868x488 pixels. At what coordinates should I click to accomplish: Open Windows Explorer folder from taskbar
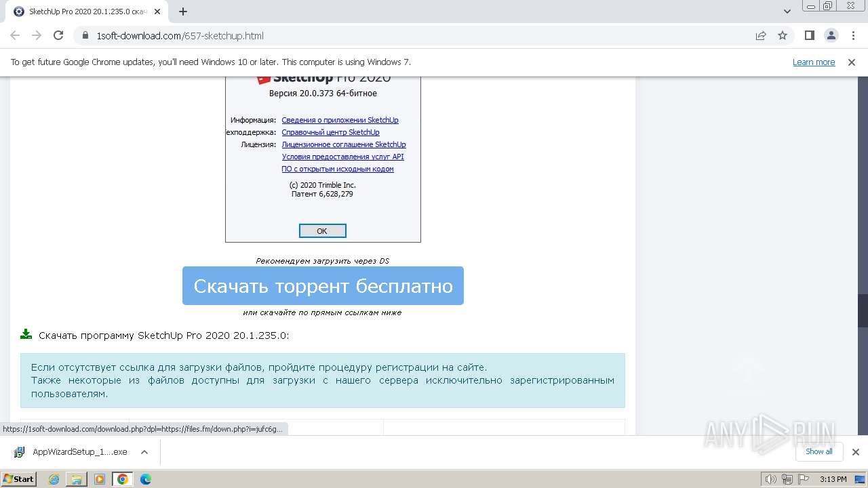pos(77,479)
